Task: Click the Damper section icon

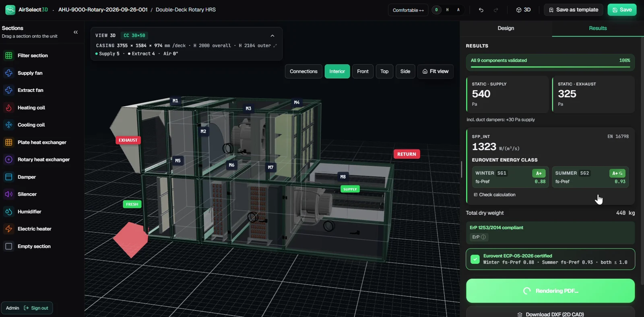Action: pos(8,177)
